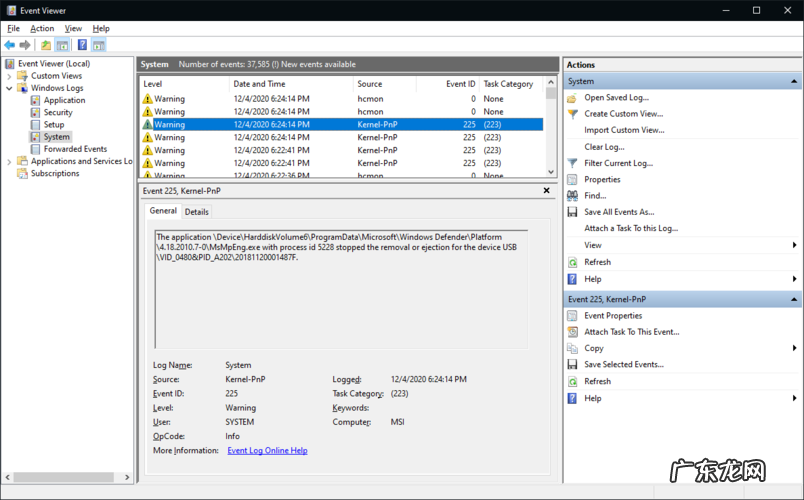Close the Event 225 preview pane
The image size is (804, 500).
point(547,189)
